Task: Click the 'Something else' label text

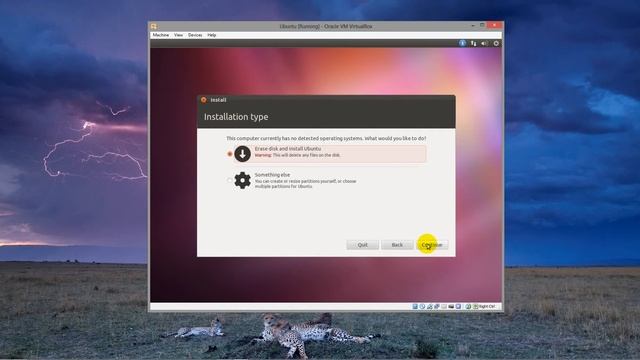Action: coord(272,175)
